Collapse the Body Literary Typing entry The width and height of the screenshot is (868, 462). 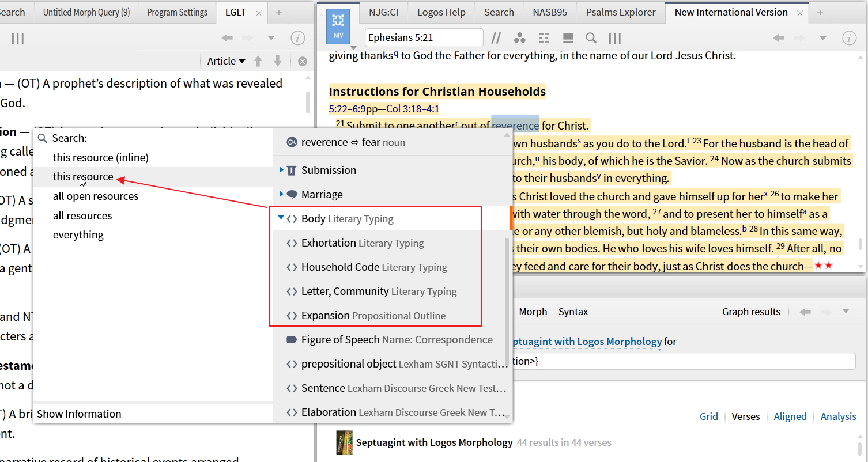click(x=281, y=218)
